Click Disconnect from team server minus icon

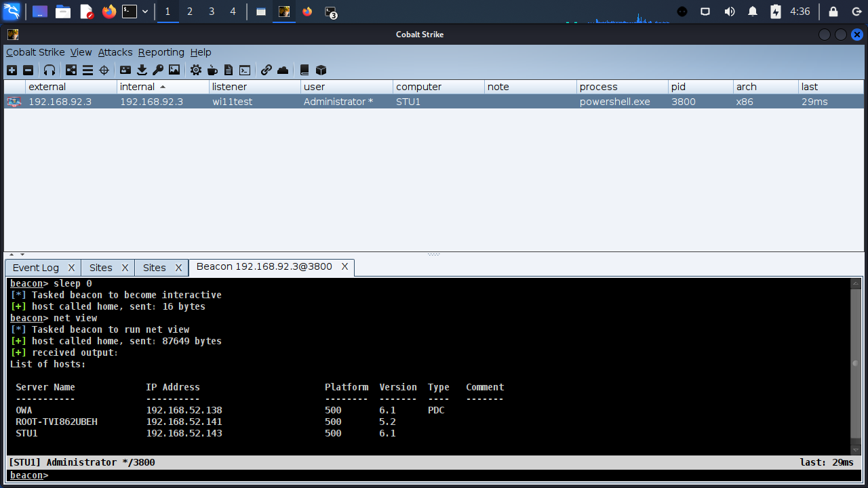point(28,70)
